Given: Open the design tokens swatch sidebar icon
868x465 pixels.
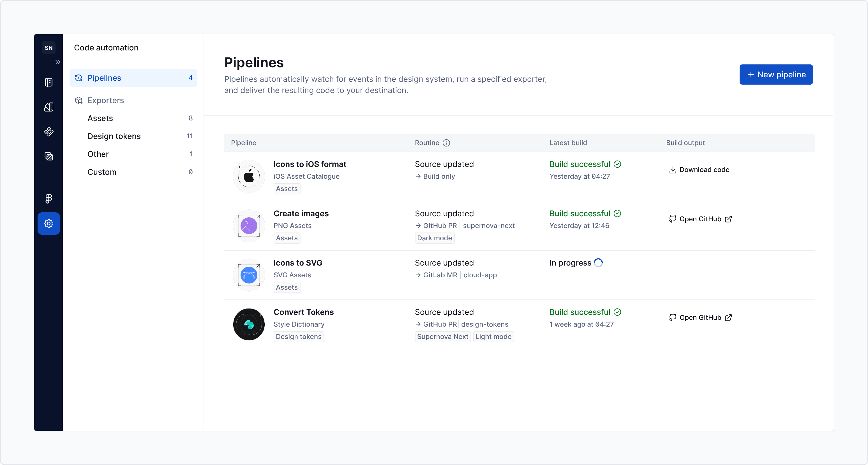Looking at the screenshot, I should coord(49,107).
